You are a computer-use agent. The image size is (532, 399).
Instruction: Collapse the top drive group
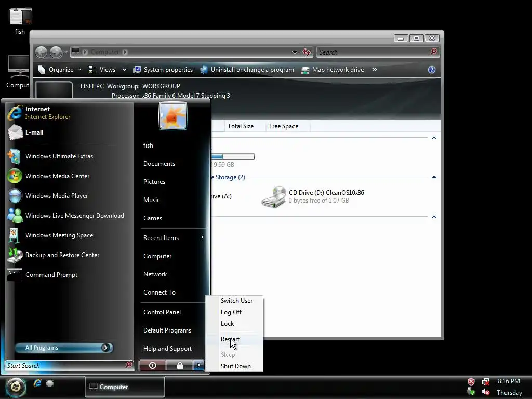coord(434,138)
